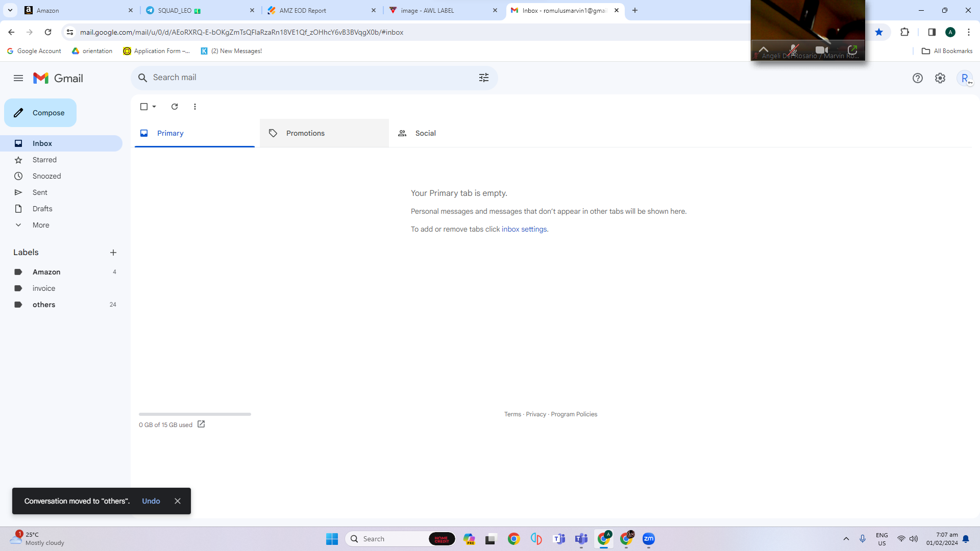The height and width of the screenshot is (551, 980).
Task: Open the Windows Start menu
Action: pos(332,539)
